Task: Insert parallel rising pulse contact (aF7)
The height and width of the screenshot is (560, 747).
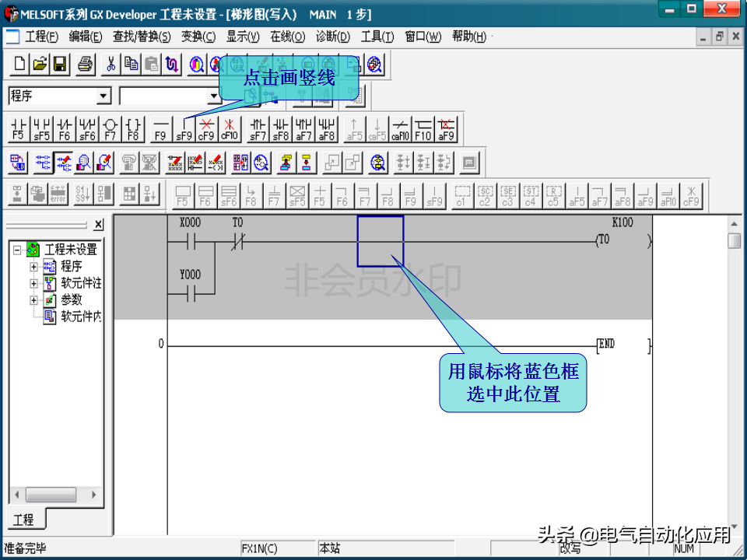Action: click(x=303, y=129)
